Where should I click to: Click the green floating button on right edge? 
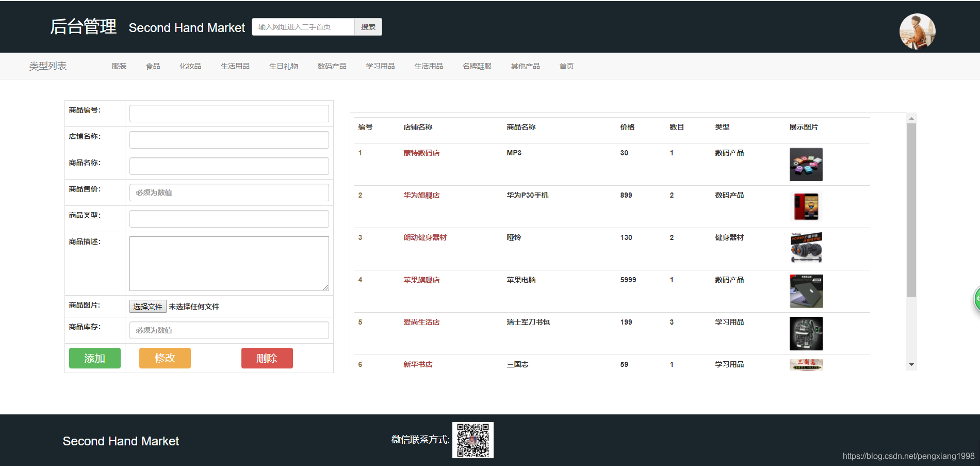click(x=976, y=298)
